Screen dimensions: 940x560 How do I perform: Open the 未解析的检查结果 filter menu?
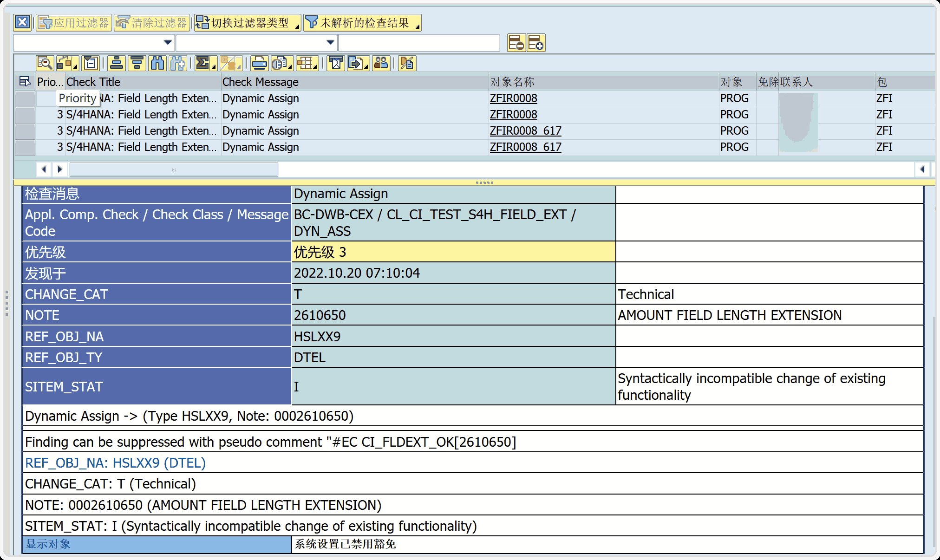(362, 23)
